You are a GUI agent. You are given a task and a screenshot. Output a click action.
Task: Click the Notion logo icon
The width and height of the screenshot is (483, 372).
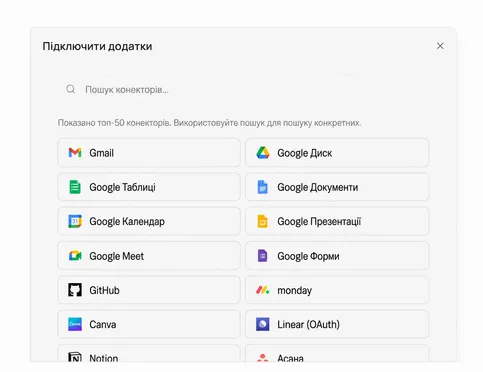click(75, 357)
